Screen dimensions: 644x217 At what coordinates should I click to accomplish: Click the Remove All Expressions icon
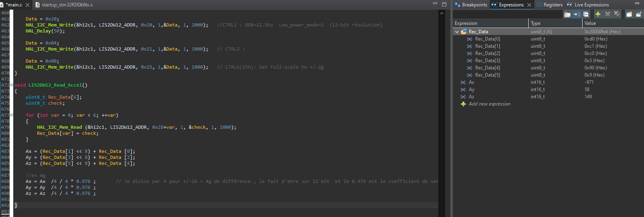617,14
